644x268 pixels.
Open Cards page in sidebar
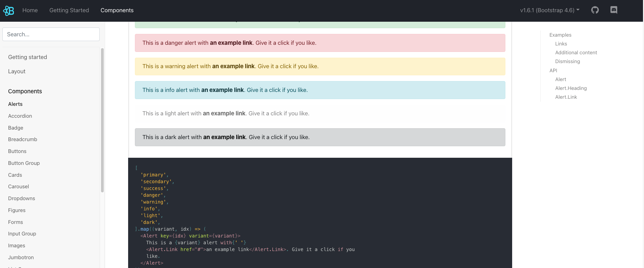[x=15, y=175]
